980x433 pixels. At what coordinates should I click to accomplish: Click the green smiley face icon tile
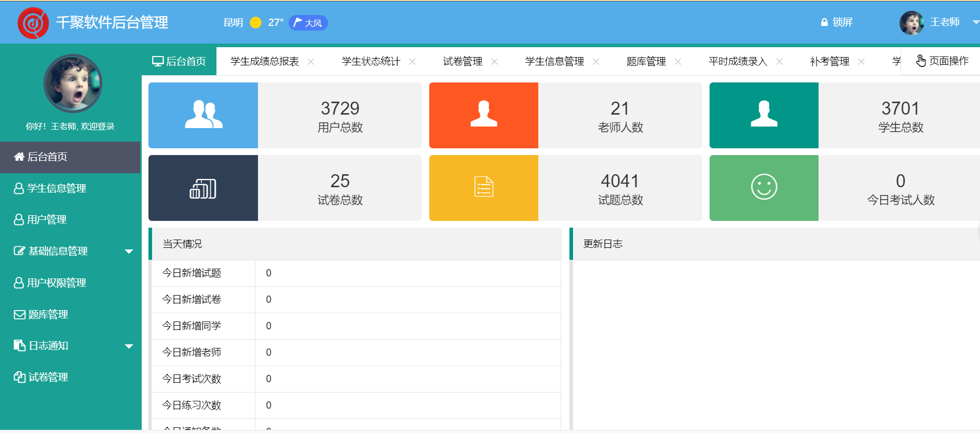pos(764,188)
